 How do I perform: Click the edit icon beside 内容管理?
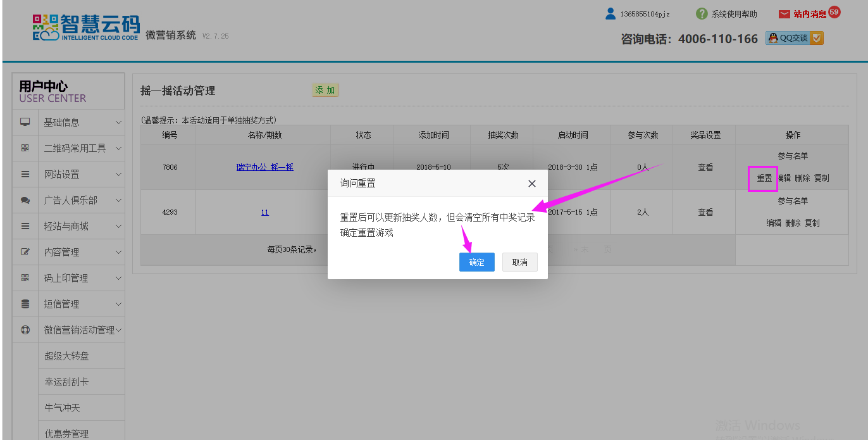pos(25,252)
